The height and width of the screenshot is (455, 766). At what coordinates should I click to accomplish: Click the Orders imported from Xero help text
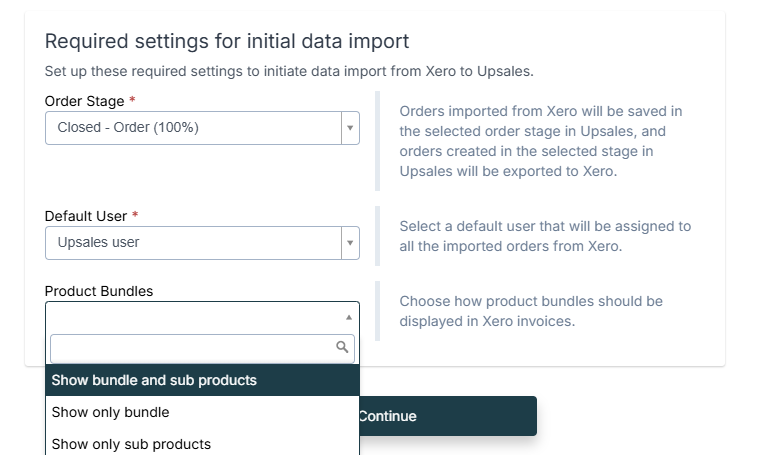541,141
